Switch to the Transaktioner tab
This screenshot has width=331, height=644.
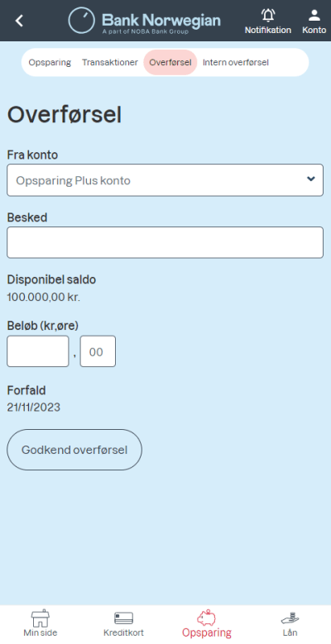[110, 63]
